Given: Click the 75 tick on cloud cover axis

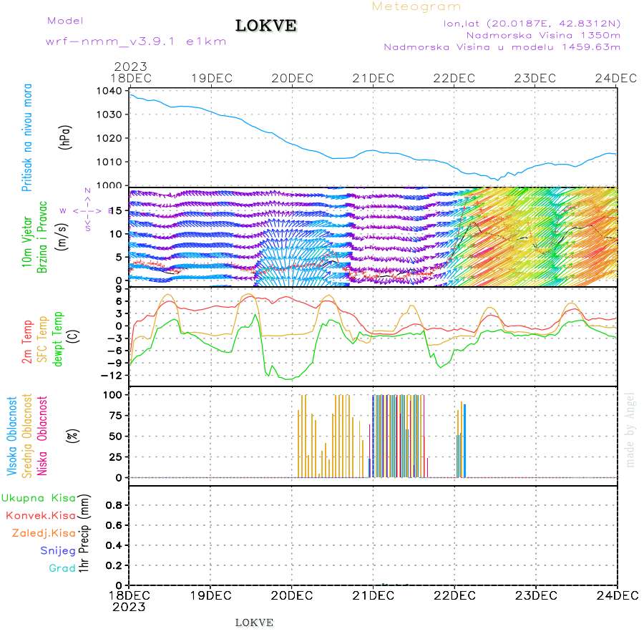Looking at the screenshot, I should pos(116,416).
